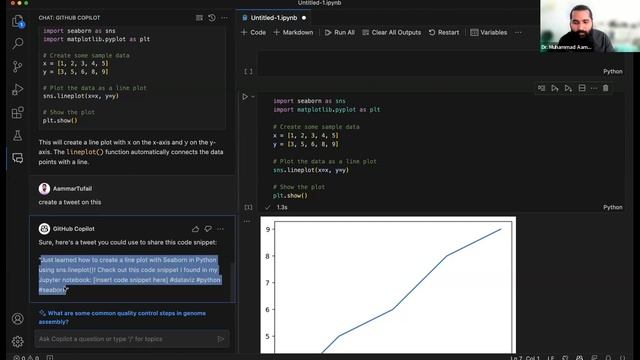Click suggested follow-up about genome assembly
The image size is (640, 360).
[x=122, y=318]
